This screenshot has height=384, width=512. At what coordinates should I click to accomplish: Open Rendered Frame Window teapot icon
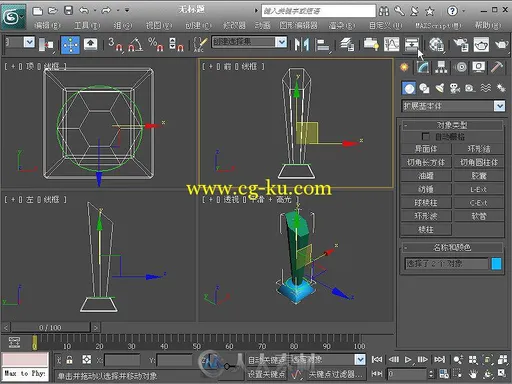point(481,45)
